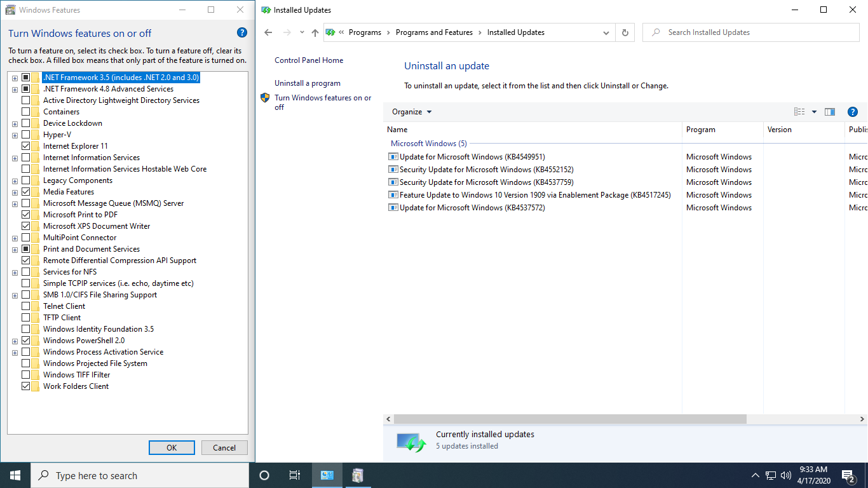
Task: Click the Up arrow navigation button
Action: (x=315, y=32)
